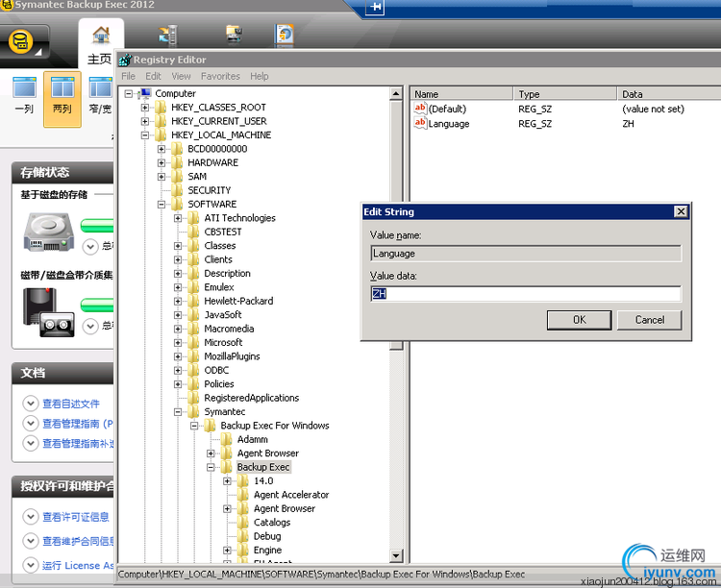Expand the Engine key node
This screenshot has width=721, height=588.
pyautogui.click(x=227, y=551)
